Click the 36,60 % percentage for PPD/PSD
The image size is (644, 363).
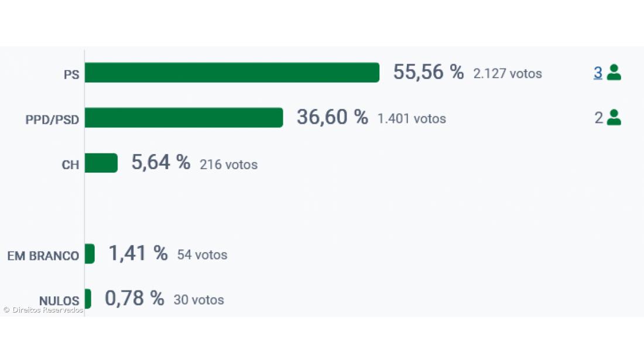click(332, 118)
